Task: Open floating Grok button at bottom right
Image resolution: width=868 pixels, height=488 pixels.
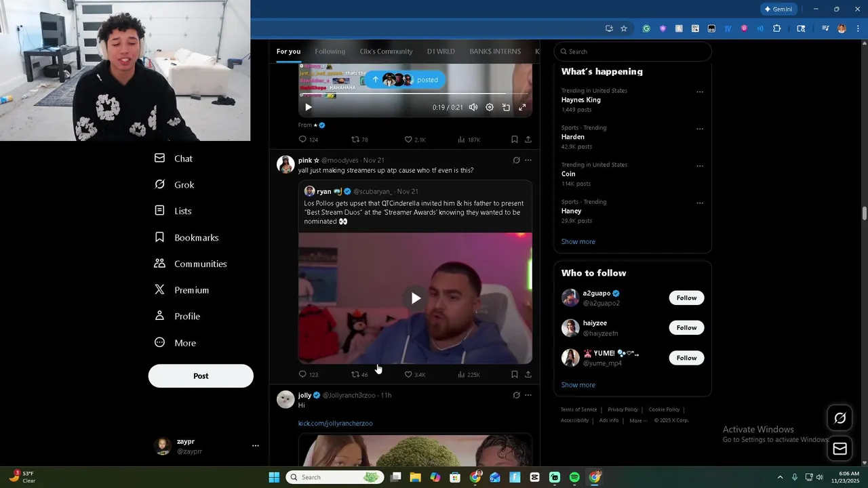Action: pos(840,418)
